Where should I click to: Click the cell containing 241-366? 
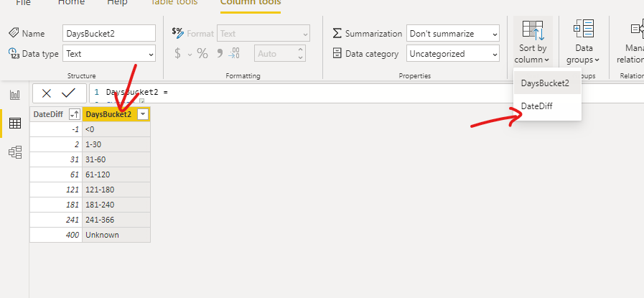[116, 220]
